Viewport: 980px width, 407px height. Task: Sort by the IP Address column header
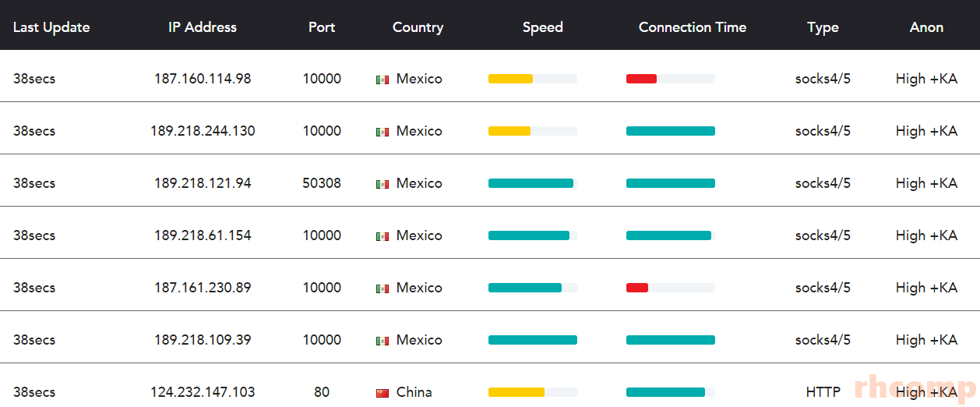point(203,27)
